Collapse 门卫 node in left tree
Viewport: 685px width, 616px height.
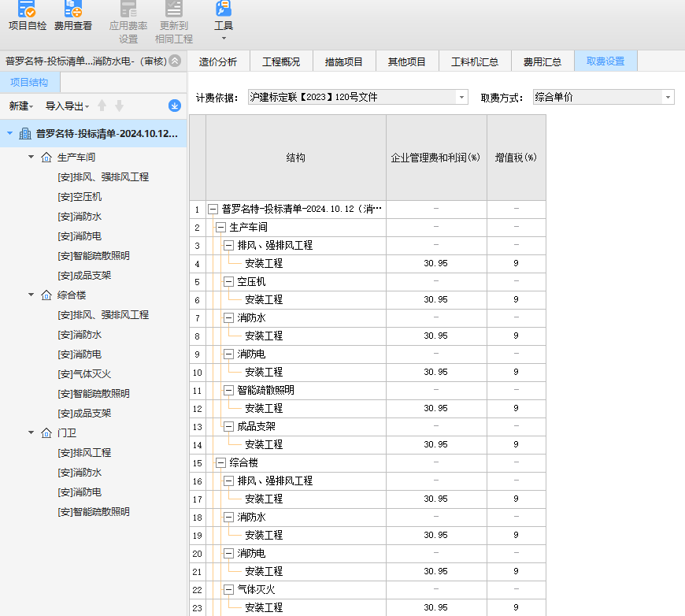coord(31,432)
